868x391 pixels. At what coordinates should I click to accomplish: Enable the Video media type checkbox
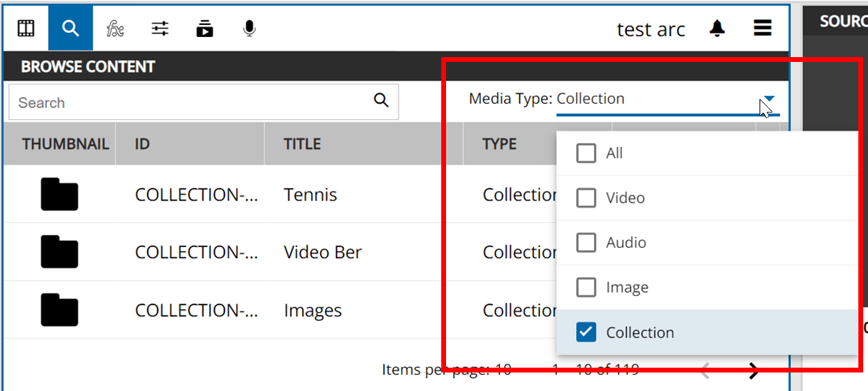tap(586, 198)
